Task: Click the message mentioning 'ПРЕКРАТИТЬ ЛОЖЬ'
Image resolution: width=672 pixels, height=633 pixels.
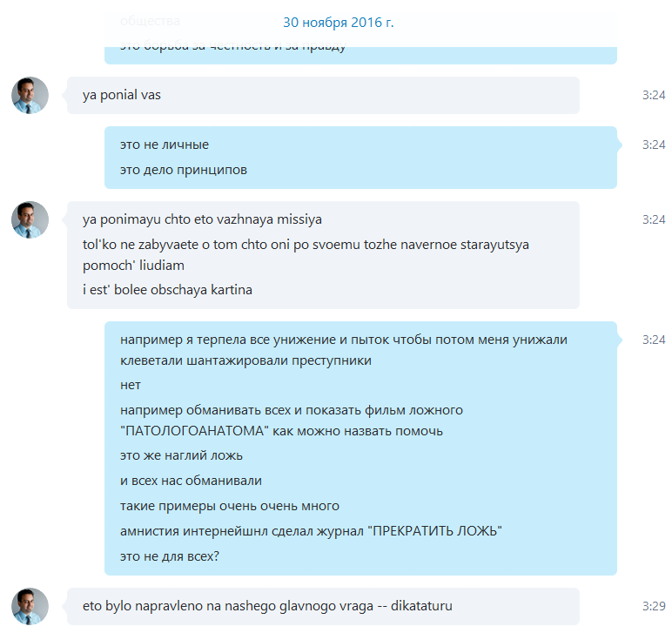Action: click(311, 531)
